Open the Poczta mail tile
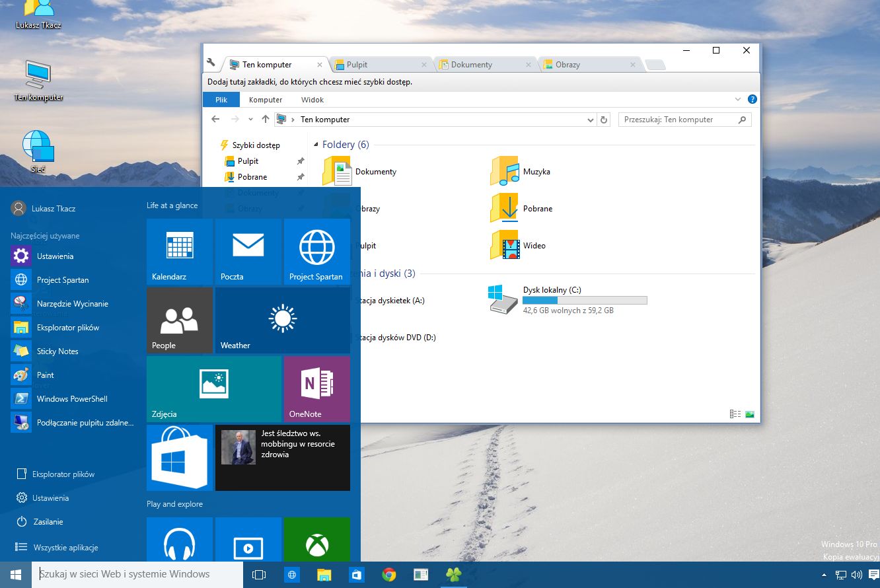Screen dimensions: 880x588 (248, 252)
